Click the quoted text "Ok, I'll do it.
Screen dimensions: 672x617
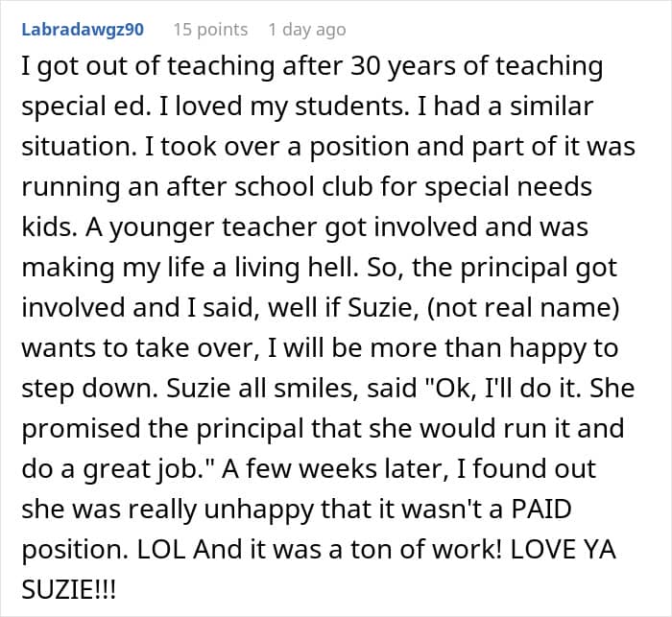[x=502, y=389]
